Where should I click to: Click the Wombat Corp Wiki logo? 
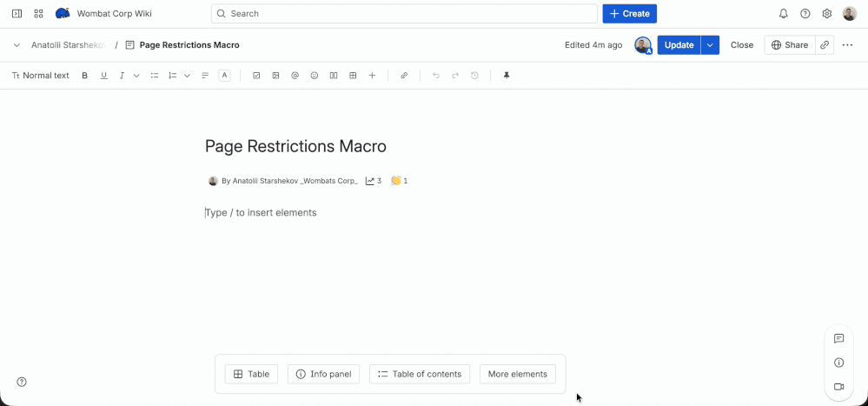[x=63, y=13]
